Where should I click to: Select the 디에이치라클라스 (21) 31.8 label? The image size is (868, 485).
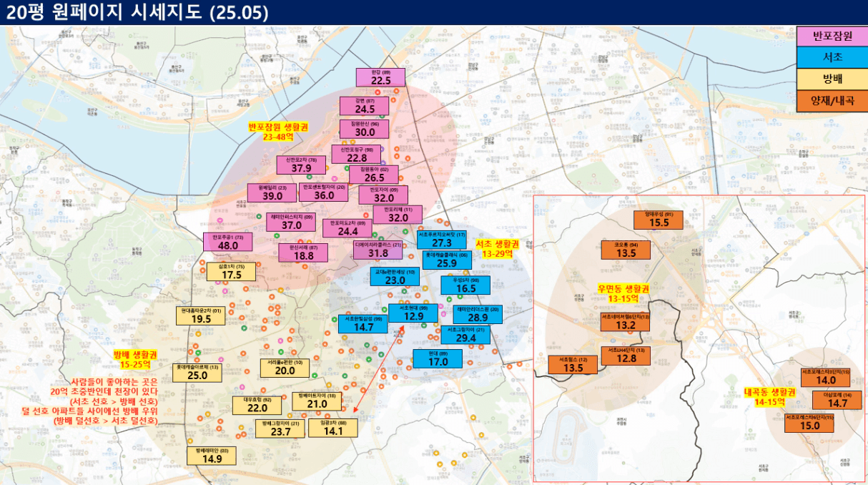378,249
